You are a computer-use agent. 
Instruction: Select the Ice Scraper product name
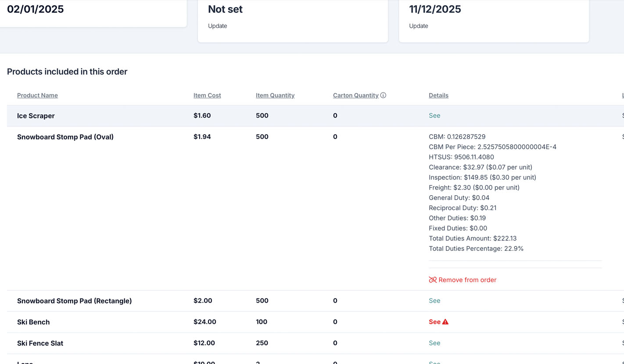(36, 116)
